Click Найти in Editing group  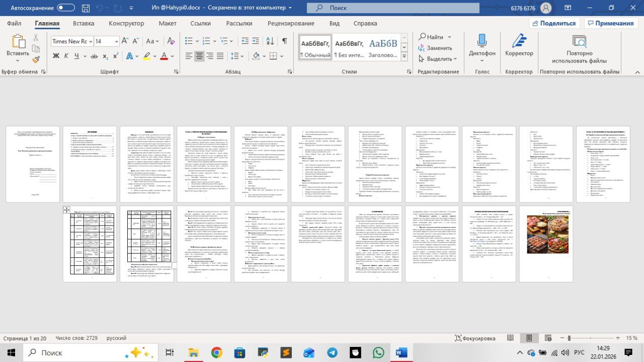[x=434, y=37]
